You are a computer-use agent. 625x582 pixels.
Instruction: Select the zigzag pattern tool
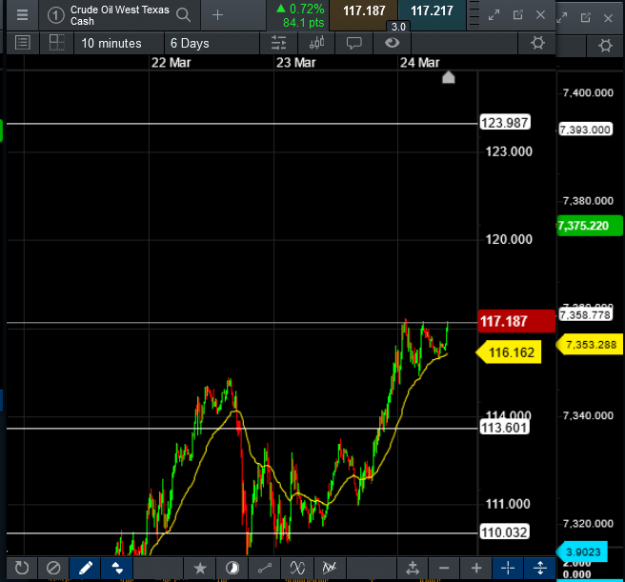[x=329, y=568]
